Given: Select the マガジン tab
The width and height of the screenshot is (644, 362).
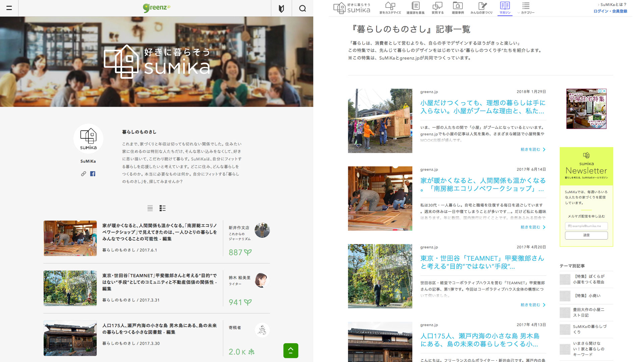Looking at the screenshot, I should click(505, 8).
